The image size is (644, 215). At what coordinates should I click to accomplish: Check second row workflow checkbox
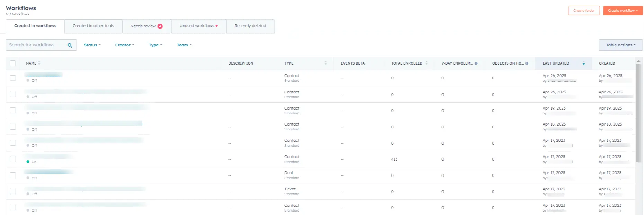(13, 94)
